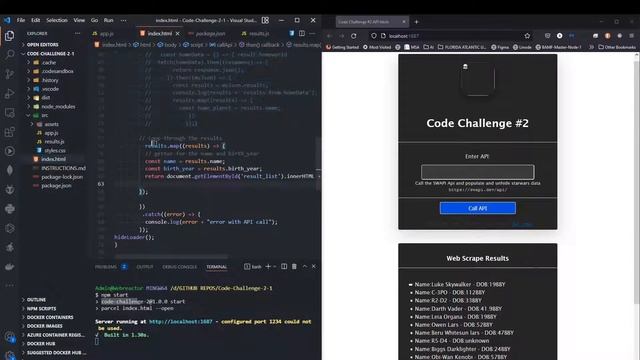Close the Code Challenge browser tab
The width and height of the screenshot is (640, 360).
click(404, 22)
